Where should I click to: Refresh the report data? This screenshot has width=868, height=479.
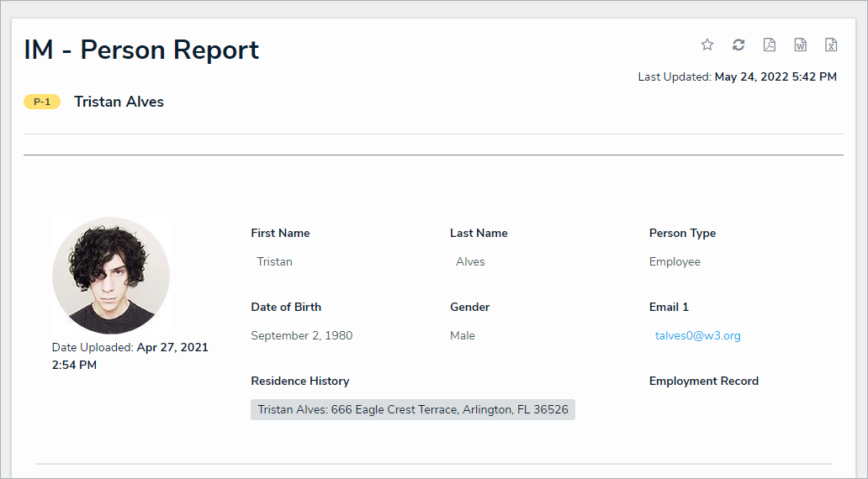[738, 45]
